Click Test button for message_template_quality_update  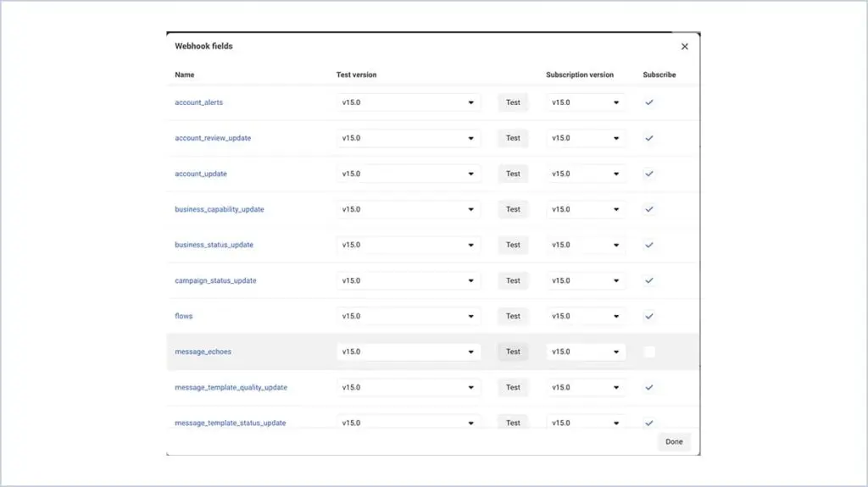513,387
